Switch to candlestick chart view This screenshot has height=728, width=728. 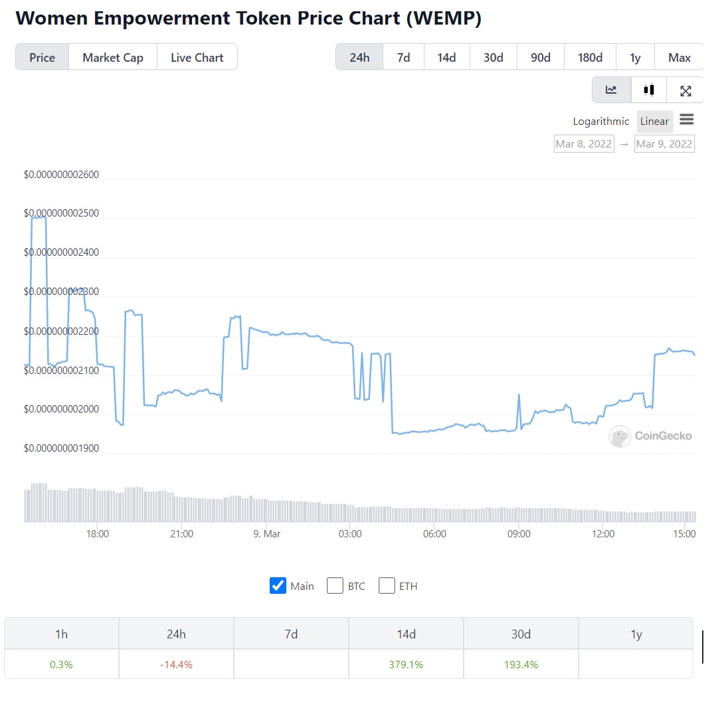649,90
